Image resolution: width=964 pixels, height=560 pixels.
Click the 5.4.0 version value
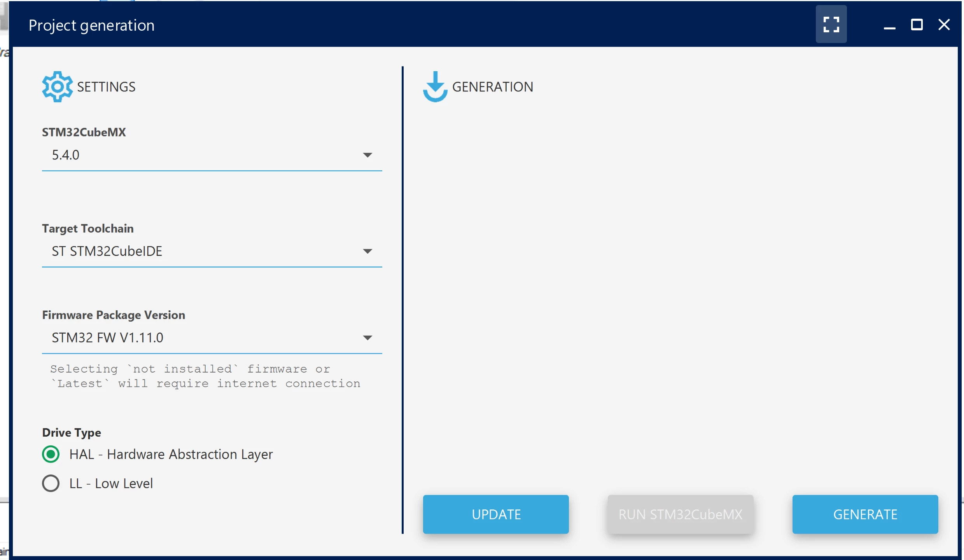pos(66,155)
